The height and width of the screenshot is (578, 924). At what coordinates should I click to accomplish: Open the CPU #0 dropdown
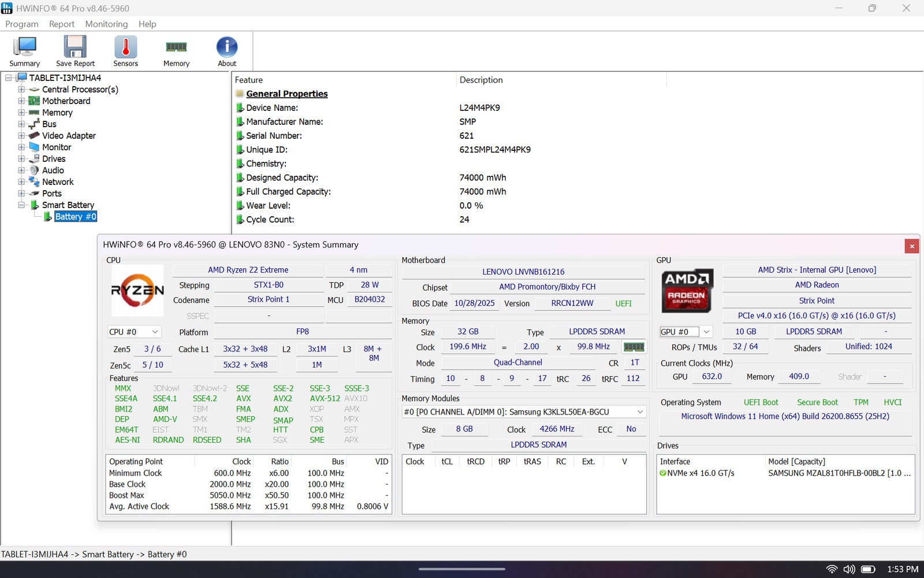[x=134, y=332]
